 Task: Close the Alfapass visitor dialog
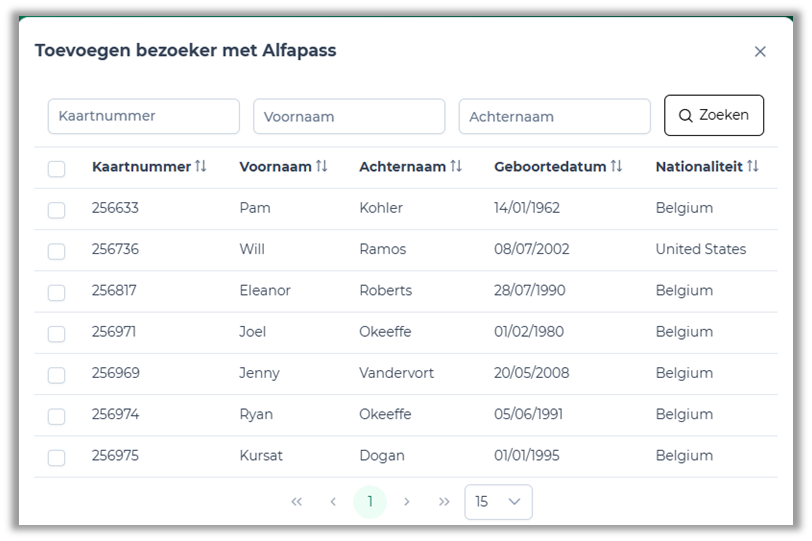click(760, 52)
